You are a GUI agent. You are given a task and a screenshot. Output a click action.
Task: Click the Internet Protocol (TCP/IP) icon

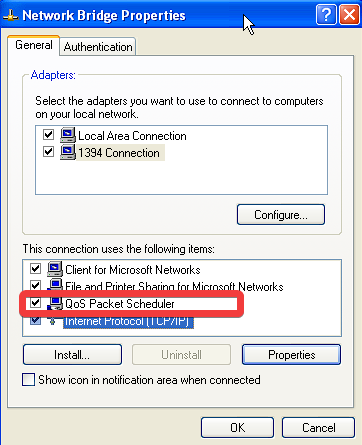(x=52, y=321)
